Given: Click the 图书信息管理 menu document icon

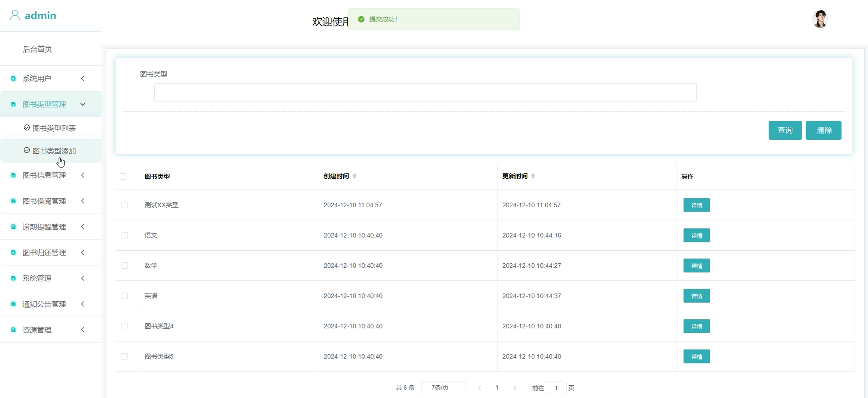Looking at the screenshot, I should 13,175.
